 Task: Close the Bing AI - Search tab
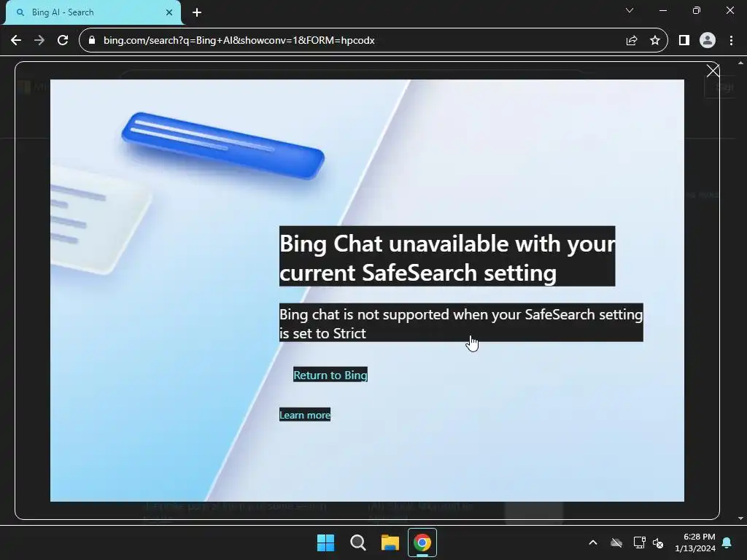pyautogui.click(x=169, y=12)
